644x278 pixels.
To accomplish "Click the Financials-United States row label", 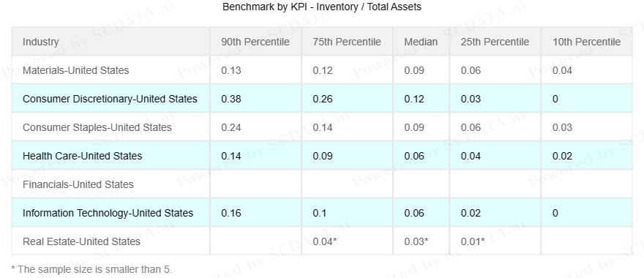I will [x=78, y=185].
